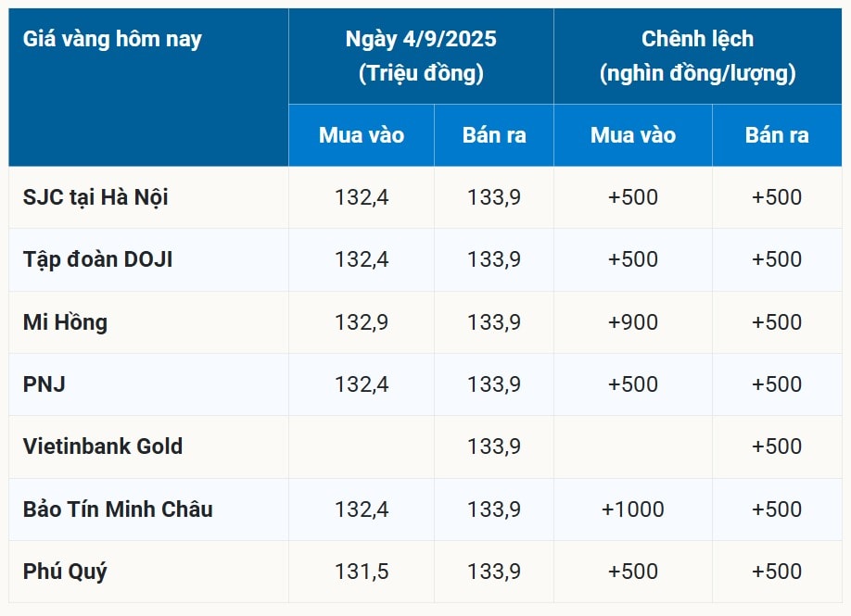Select the 'SJC tại Hà Nội' row label

click(95, 197)
